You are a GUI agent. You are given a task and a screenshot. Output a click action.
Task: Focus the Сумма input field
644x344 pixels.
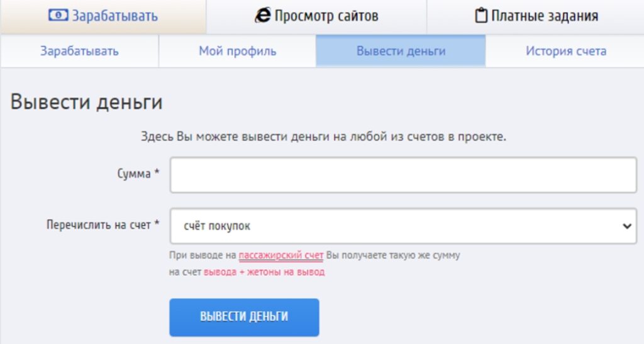403,175
